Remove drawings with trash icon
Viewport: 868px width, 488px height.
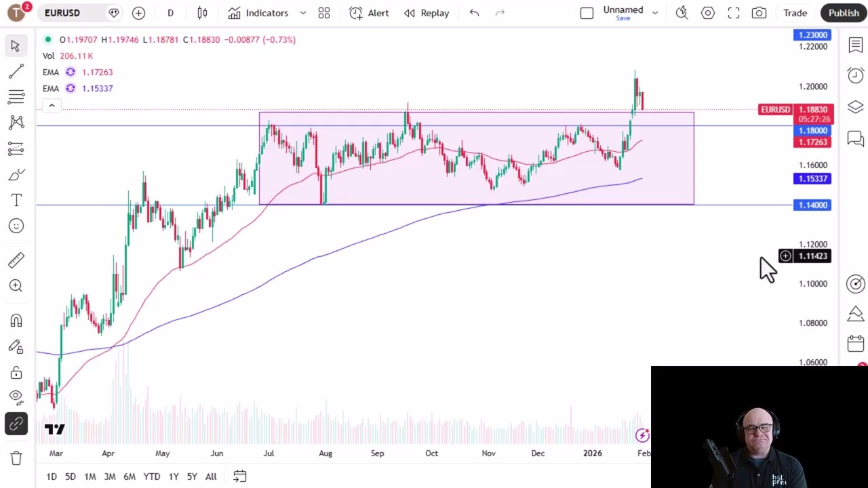coord(16,458)
